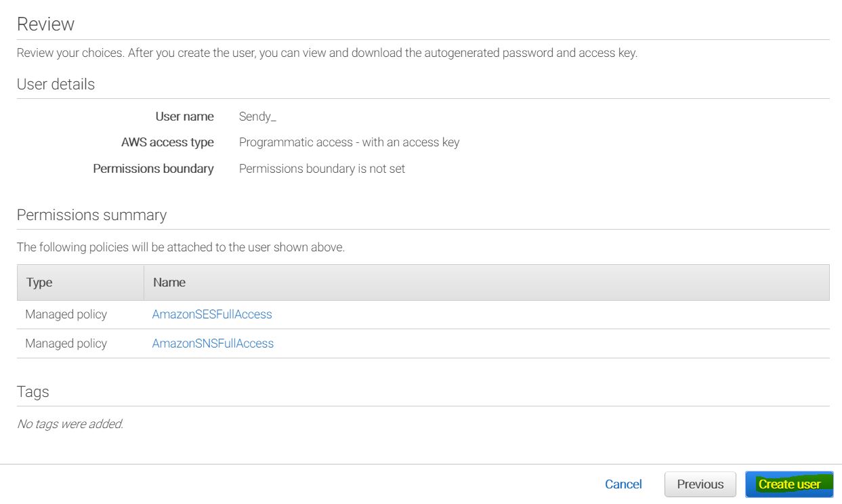Click the 'No tags were added' message
Image resolution: width=842 pixels, height=504 pixels.
pyautogui.click(x=70, y=424)
